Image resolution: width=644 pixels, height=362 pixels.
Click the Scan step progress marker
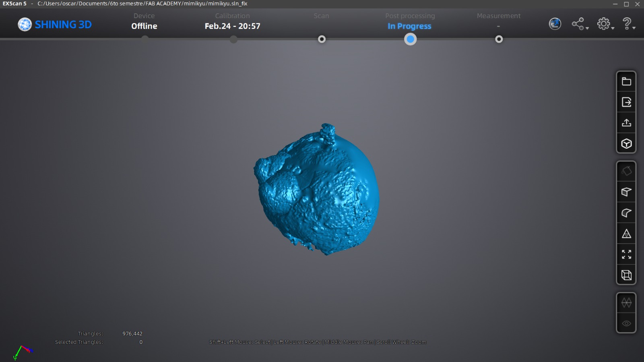pyautogui.click(x=322, y=39)
